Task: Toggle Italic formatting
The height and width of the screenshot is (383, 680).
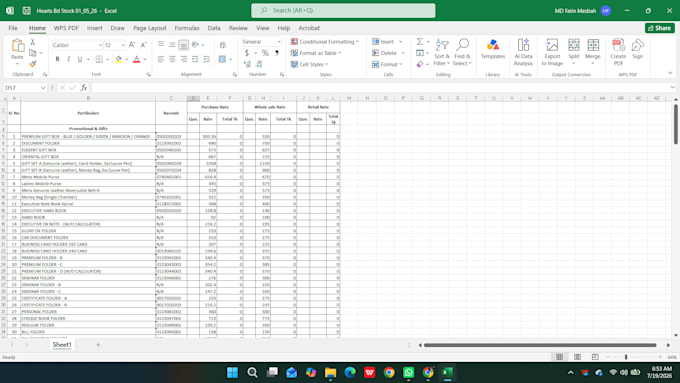Action: 69,59
